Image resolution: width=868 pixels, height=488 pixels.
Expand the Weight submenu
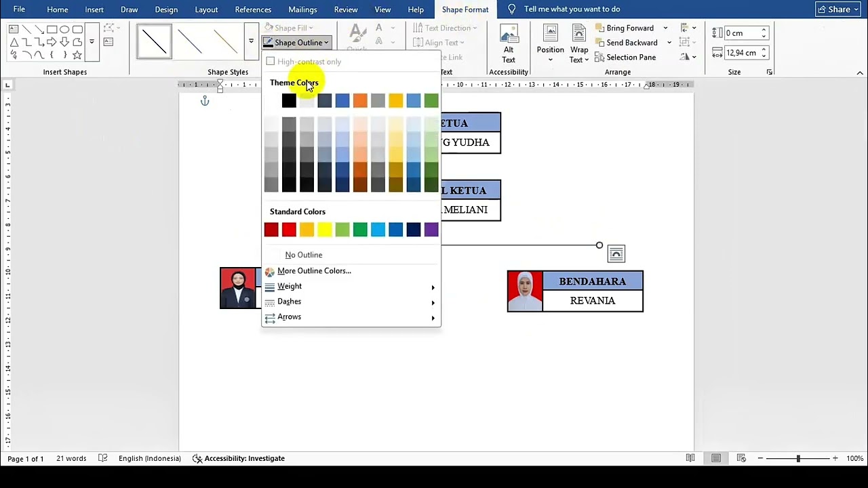pos(351,286)
